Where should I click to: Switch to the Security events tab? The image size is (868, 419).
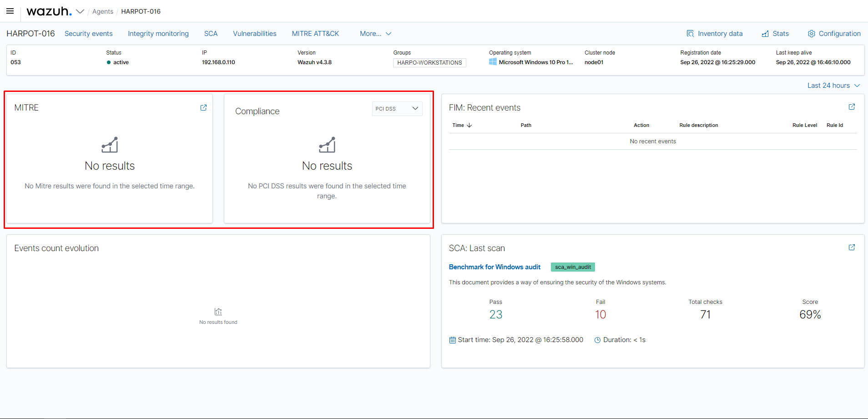tap(89, 33)
